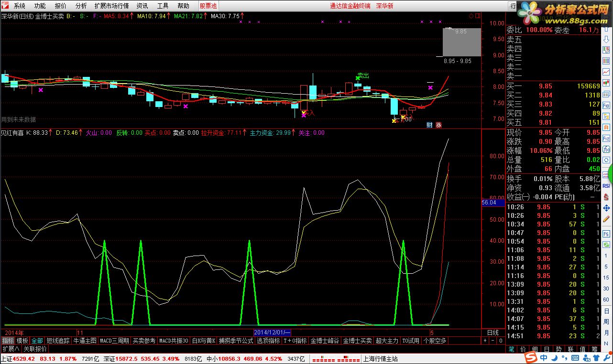Click the quote list with clock icon
Viewport: 613px width, 364px height.
pyautogui.click(x=606, y=50)
